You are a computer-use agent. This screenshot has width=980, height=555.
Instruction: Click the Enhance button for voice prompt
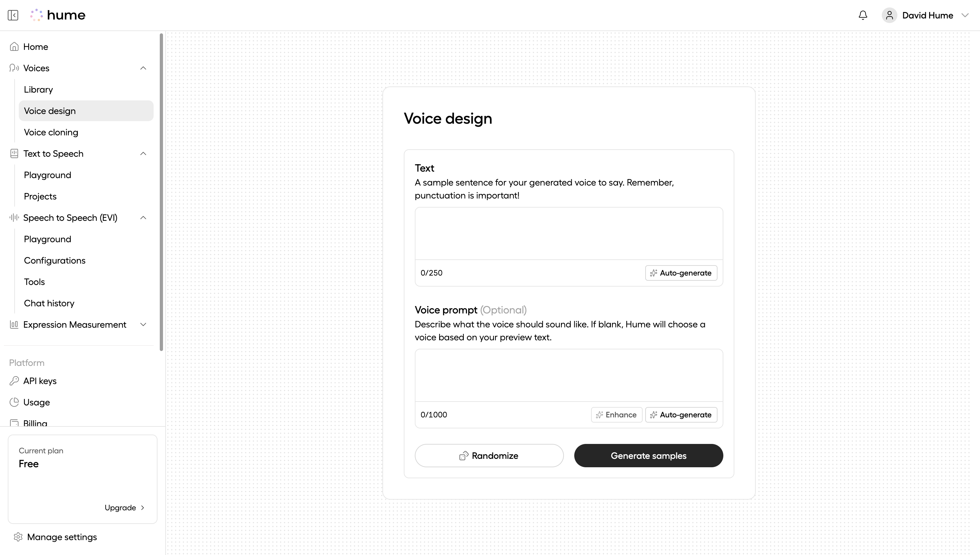[x=616, y=415]
